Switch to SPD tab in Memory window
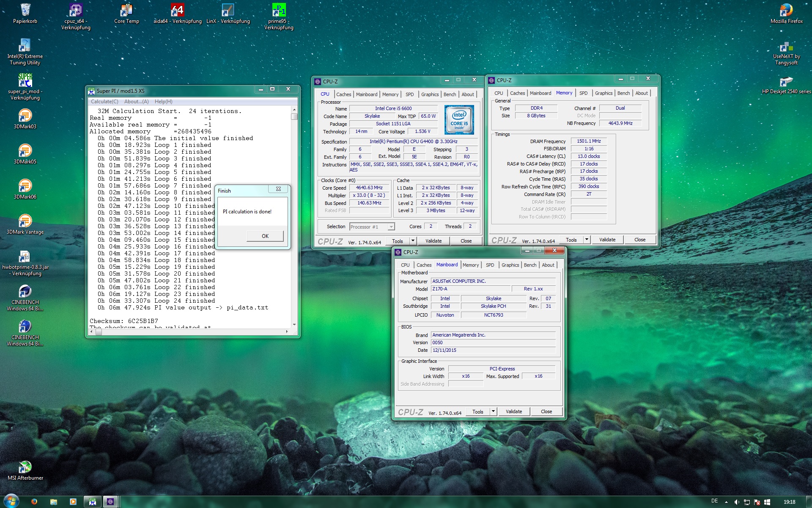The width and height of the screenshot is (812, 508). (583, 93)
